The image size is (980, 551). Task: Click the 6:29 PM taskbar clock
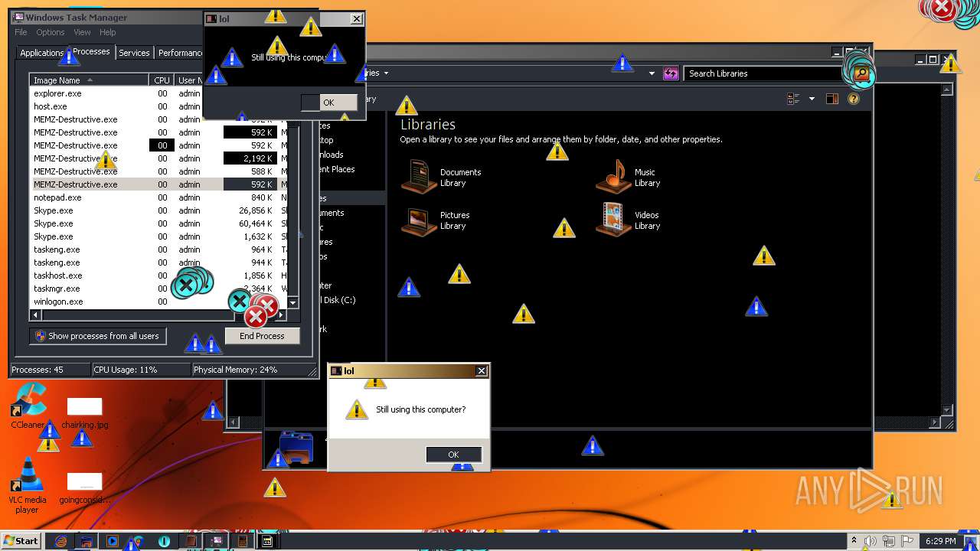tap(940, 541)
